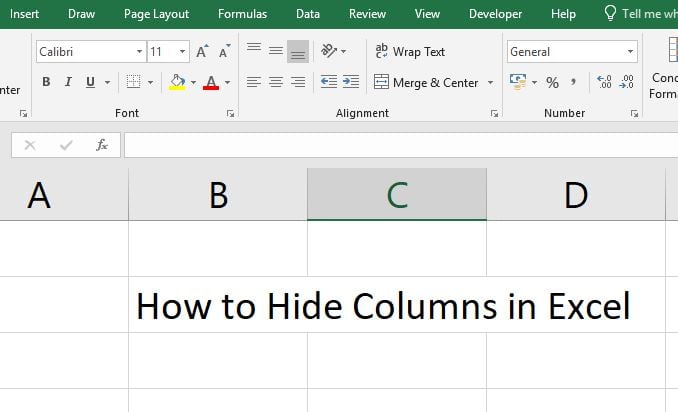This screenshot has width=678, height=412.
Task: Click the Wrap Text button
Action: tap(410, 51)
